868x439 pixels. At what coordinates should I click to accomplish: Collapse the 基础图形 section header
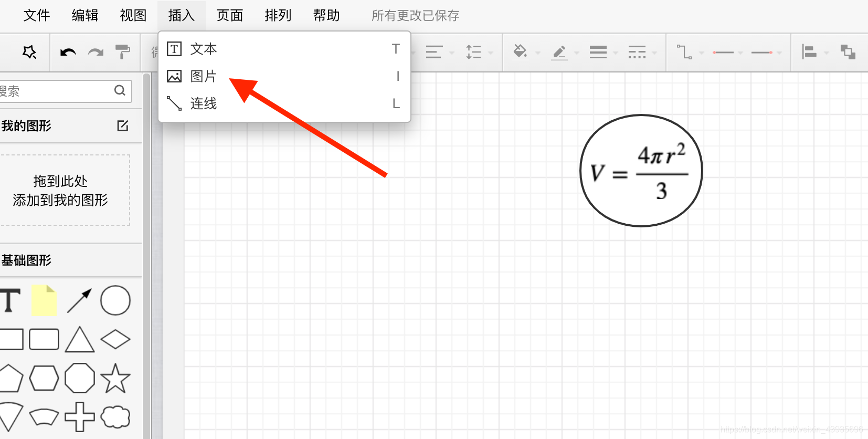pyautogui.click(x=71, y=260)
